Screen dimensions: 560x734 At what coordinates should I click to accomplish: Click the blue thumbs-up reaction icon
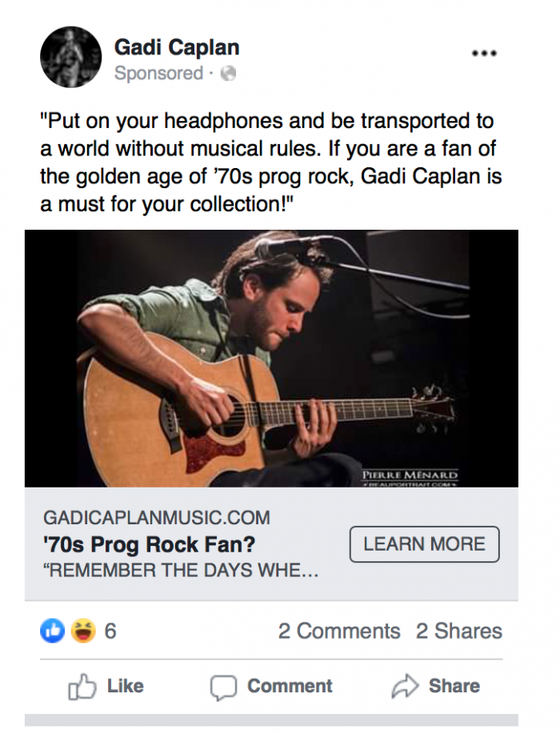pos(52,631)
